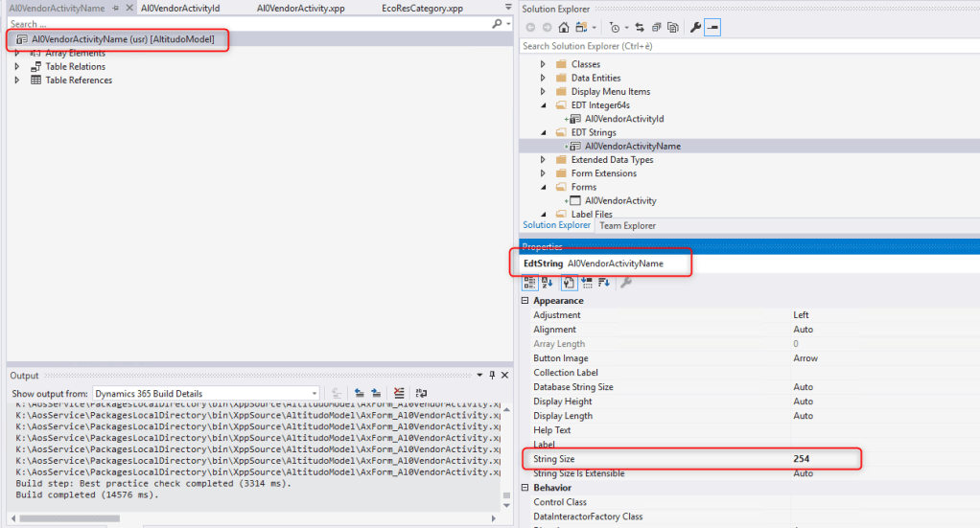Select Al0VendorActivityId under EDT Integer64s
This screenshot has width=980, height=528.
(x=623, y=119)
